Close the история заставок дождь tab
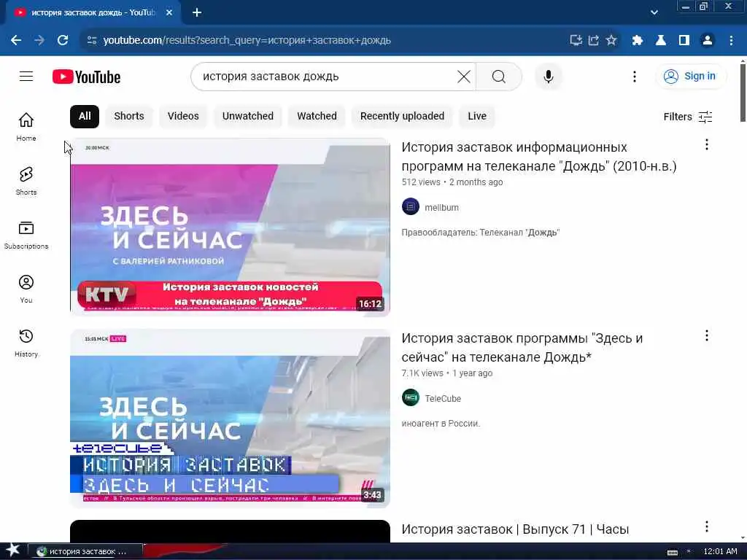The image size is (747, 560). (x=169, y=13)
